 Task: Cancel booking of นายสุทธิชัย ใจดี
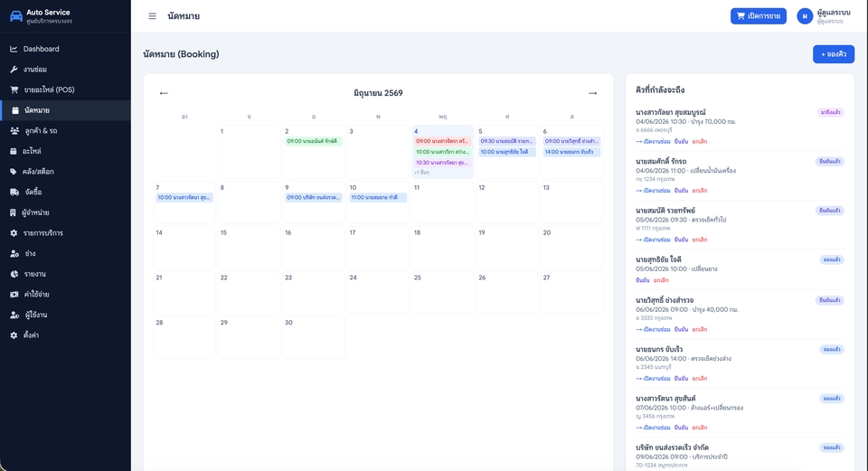coord(661,280)
